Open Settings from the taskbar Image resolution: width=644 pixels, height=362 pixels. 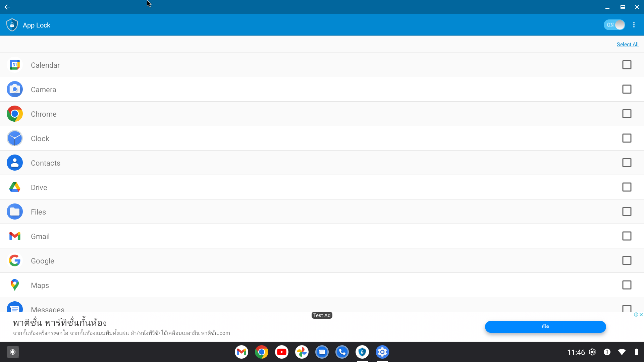point(382,352)
